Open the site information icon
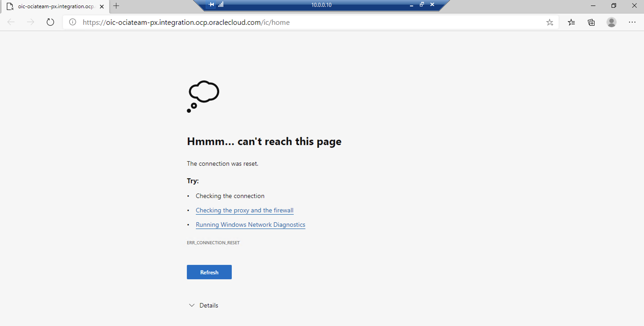The height and width of the screenshot is (326, 644). click(x=73, y=22)
